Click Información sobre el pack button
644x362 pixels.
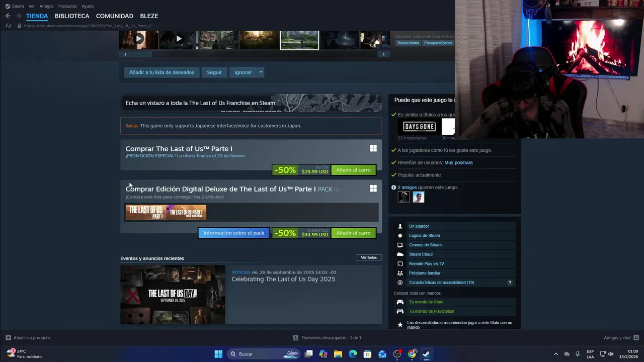coord(234,233)
